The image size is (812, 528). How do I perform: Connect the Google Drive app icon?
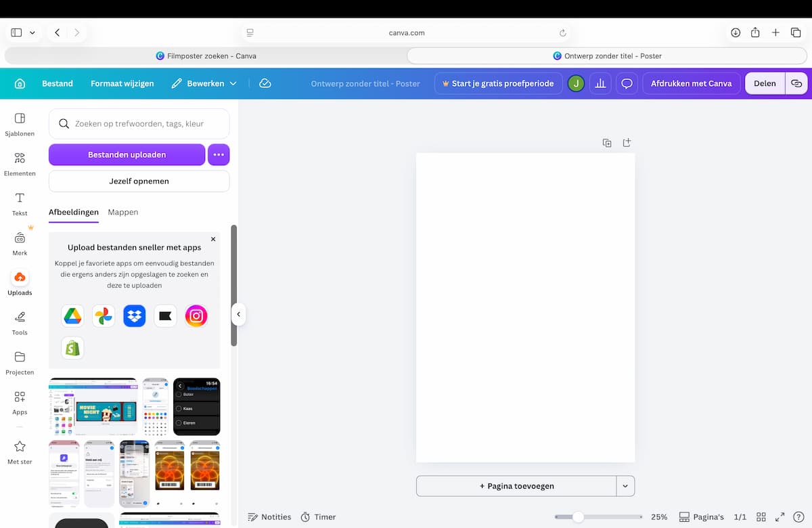[x=72, y=315]
